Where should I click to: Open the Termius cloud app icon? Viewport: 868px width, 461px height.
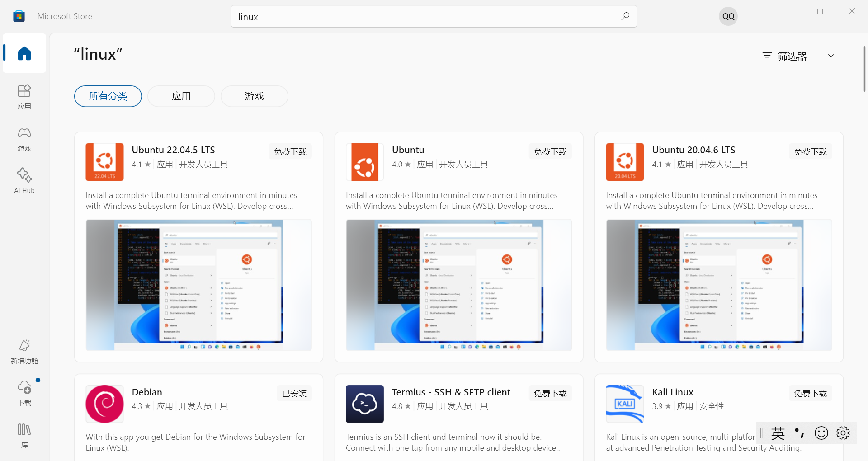click(x=365, y=404)
